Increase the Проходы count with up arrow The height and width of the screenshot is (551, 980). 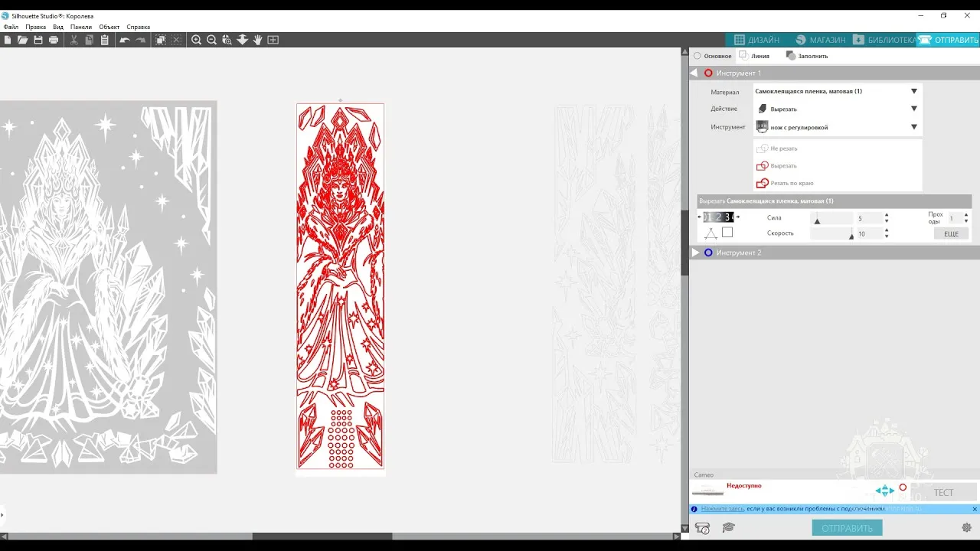[966, 216]
